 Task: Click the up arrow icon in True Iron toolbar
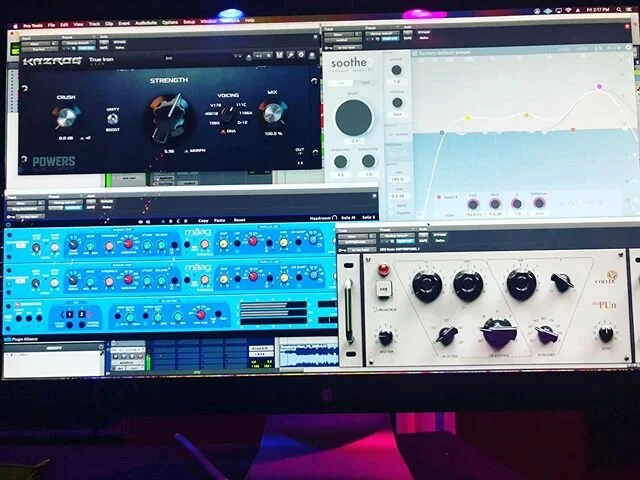(249, 58)
